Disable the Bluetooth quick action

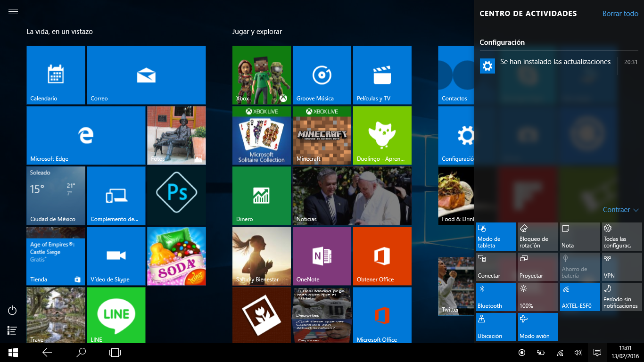496,297
